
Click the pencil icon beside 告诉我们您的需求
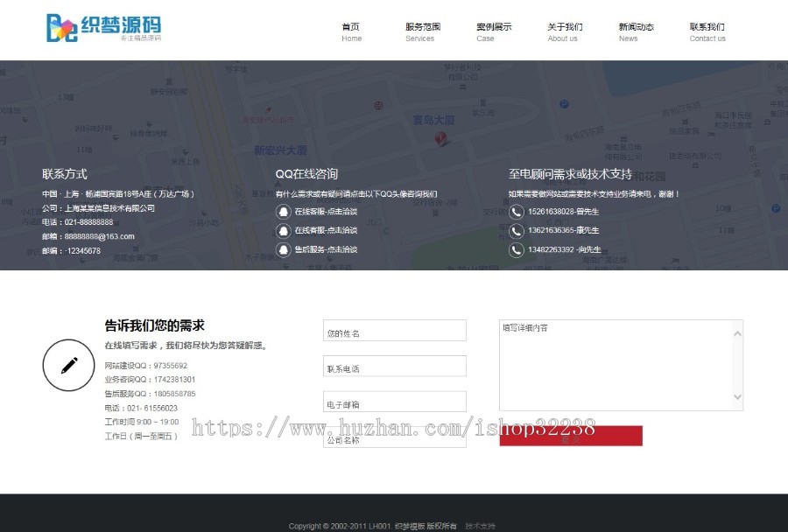pos(68,366)
